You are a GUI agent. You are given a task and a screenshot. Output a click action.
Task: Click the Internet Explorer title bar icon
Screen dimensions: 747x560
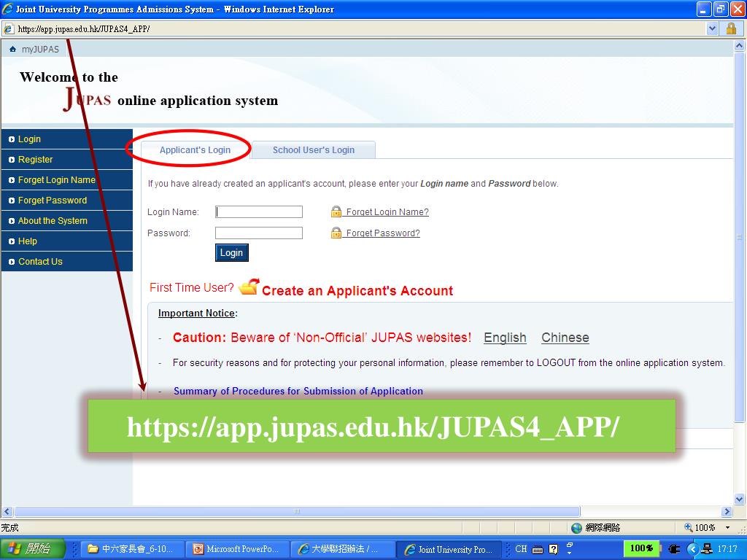point(7,9)
